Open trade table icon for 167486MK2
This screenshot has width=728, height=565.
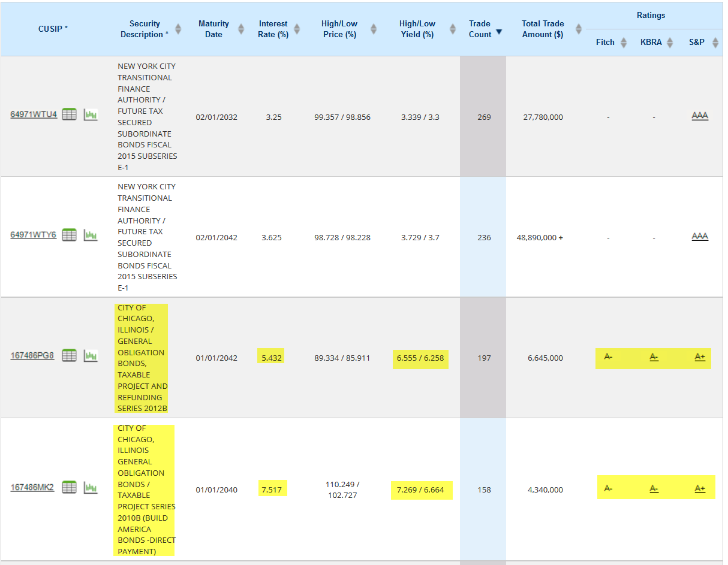[x=70, y=487]
